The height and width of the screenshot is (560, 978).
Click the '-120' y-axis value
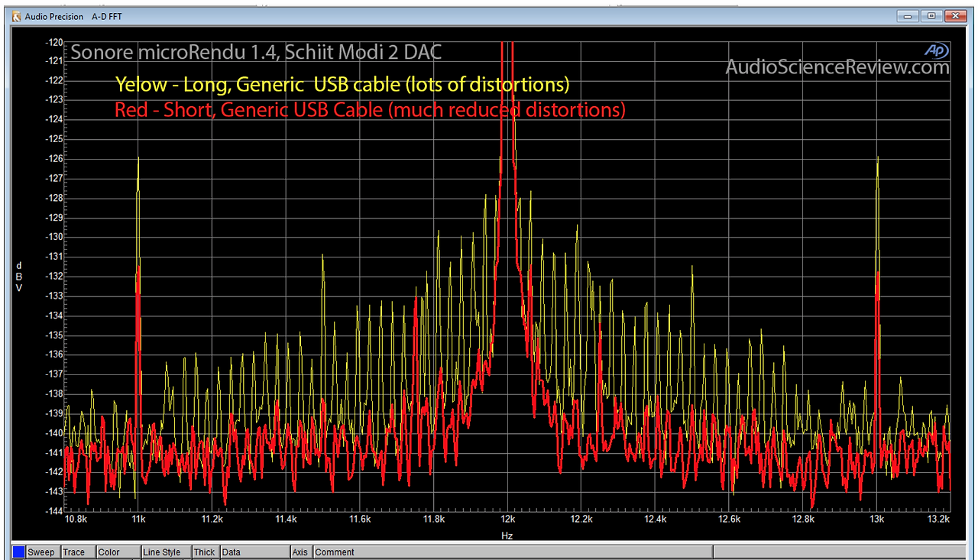tap(54, 42)
